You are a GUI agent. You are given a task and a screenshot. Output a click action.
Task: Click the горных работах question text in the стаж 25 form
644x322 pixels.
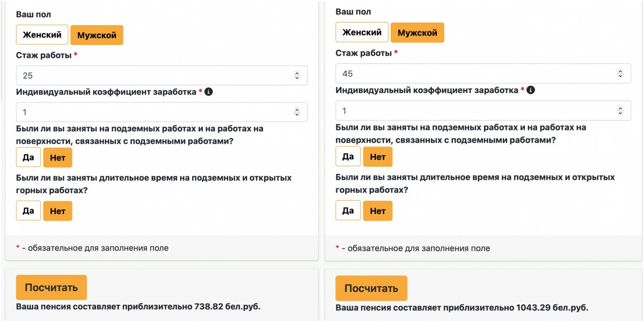coord(154,184)
